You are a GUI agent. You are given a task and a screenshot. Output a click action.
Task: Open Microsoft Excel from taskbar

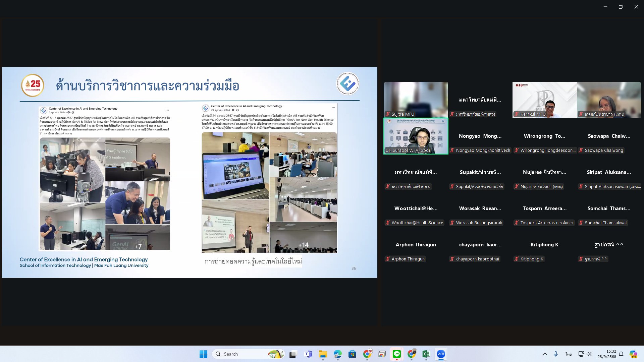coord(426,354)
